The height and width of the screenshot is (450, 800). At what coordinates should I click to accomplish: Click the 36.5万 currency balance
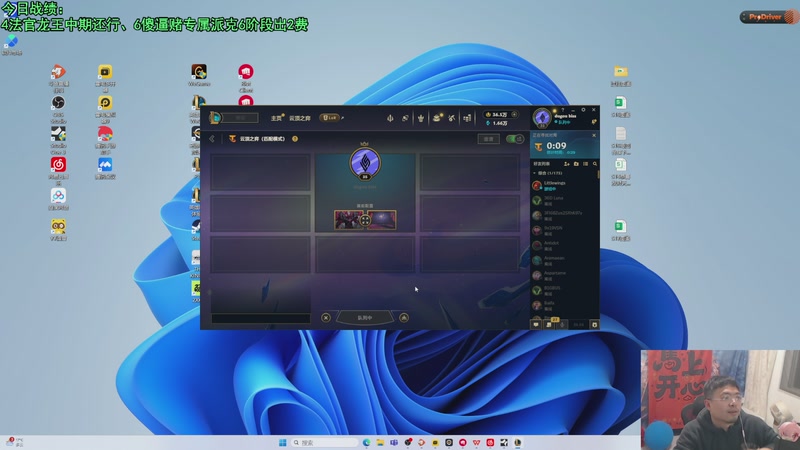click(x=497, y=115)
